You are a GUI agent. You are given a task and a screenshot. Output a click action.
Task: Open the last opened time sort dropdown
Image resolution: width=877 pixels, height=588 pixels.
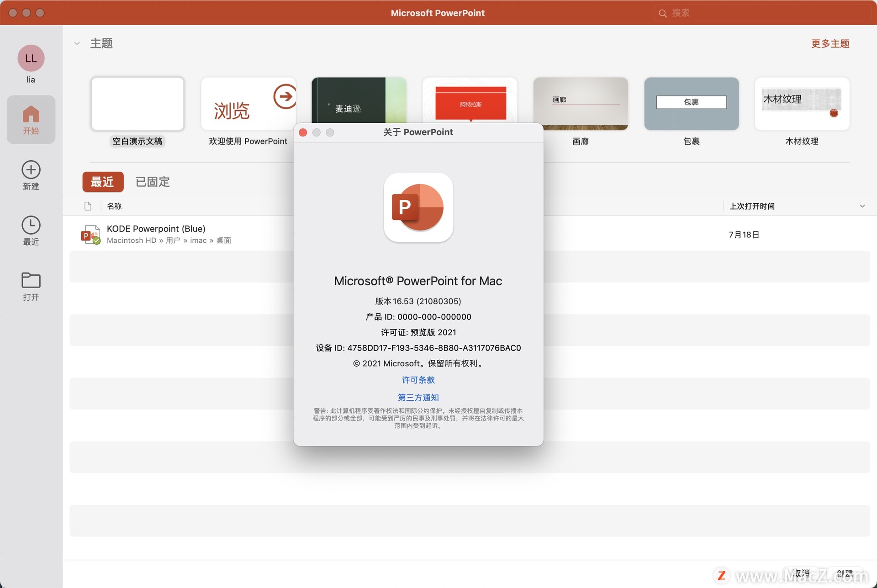click(862, 206)
